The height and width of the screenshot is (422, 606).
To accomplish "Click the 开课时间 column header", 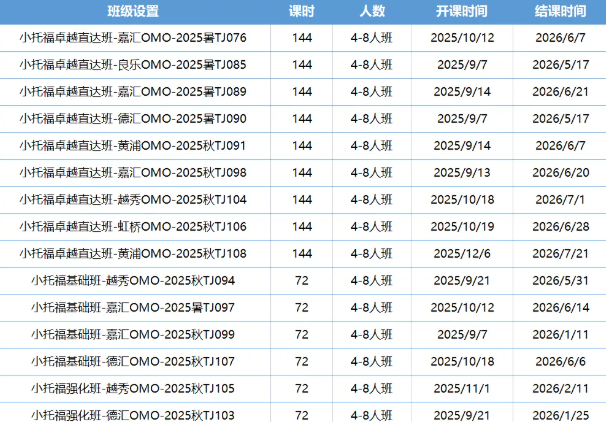I will [x=462, y=11].
